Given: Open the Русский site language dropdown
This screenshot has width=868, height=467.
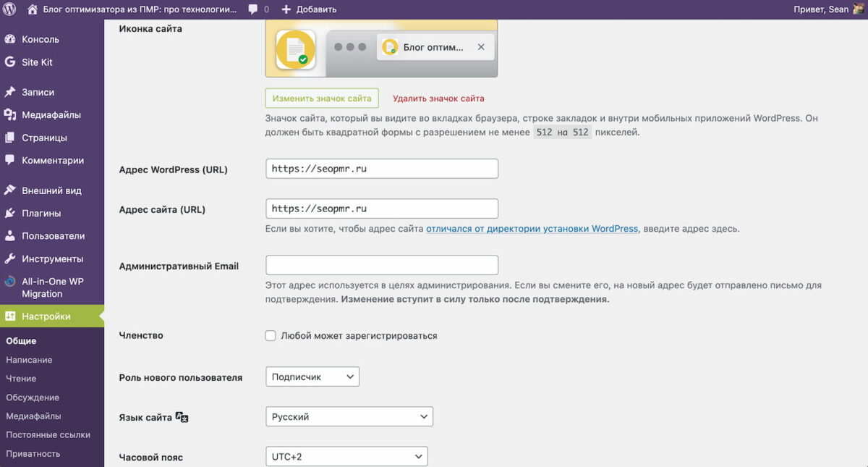Looking at the screenshot, I should (x=349, y=417).
